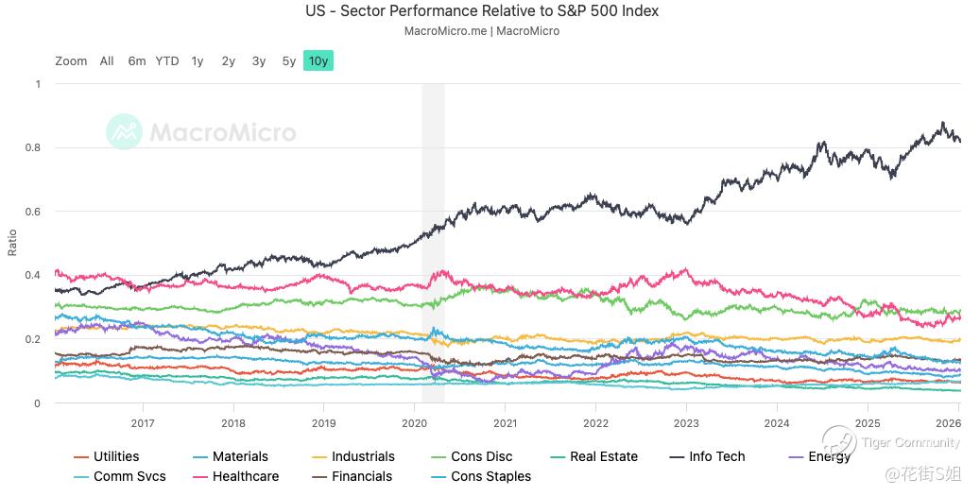Viewport: 980px width, 496px height.
Task: Select the 10y zoom range
Action: (318, 61)
